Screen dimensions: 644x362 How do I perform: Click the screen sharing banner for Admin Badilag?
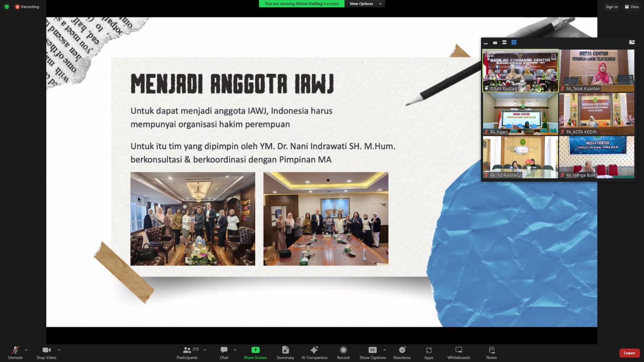click(302, 4)
